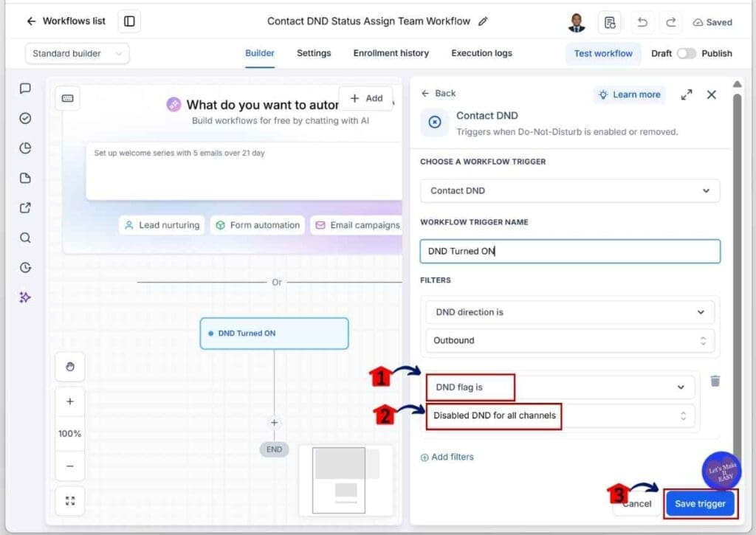Open Outbound value selector

coord(570,340)
